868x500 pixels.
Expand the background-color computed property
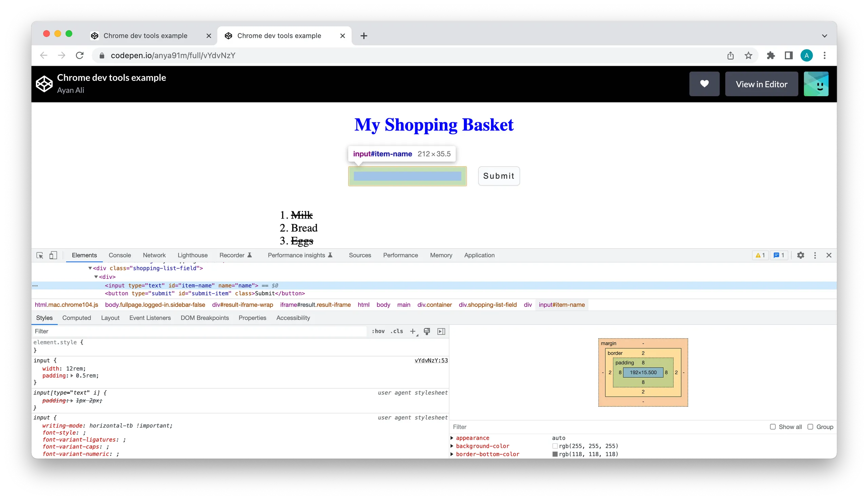452,446
